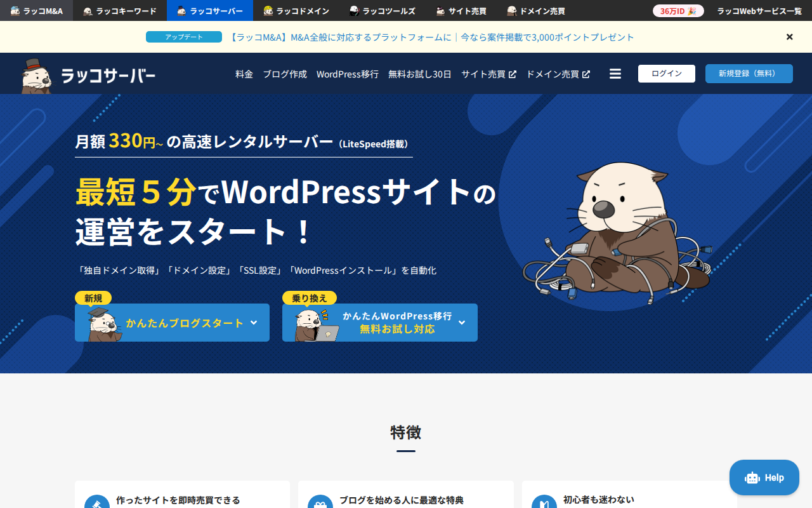Click the otter tangled in cables illustration
This screenshot has width=812, height=508.
point(617,235)
